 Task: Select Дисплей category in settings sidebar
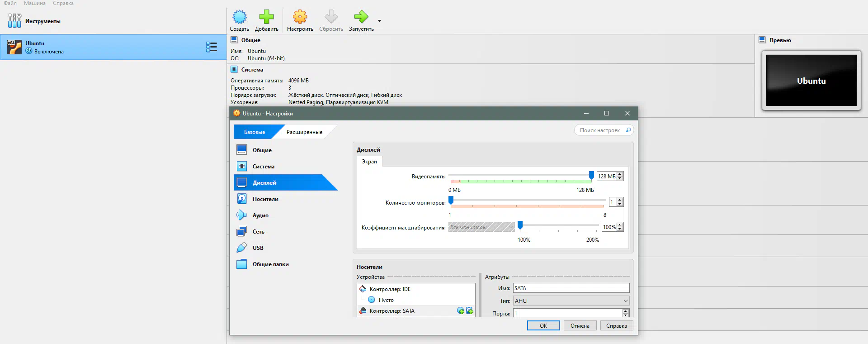coord(286,182)
